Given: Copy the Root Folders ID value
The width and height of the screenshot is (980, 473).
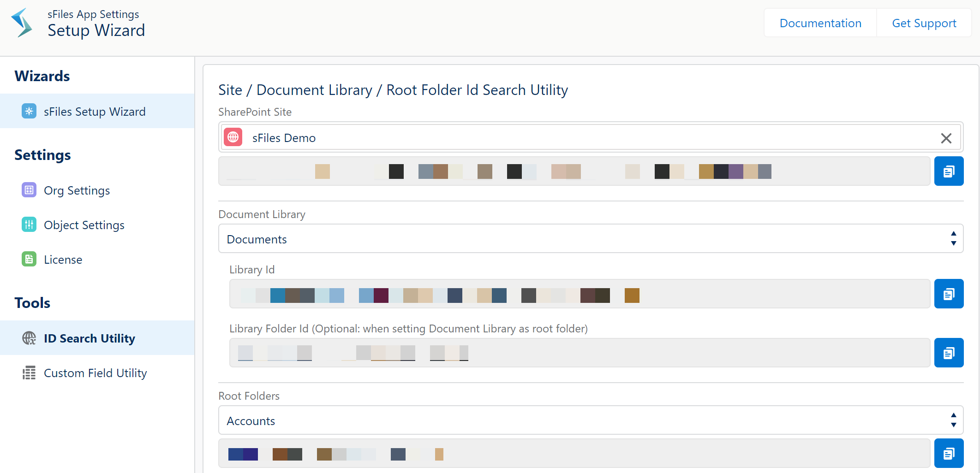Looking at the screenshot, I should click(x=949, y=453).
